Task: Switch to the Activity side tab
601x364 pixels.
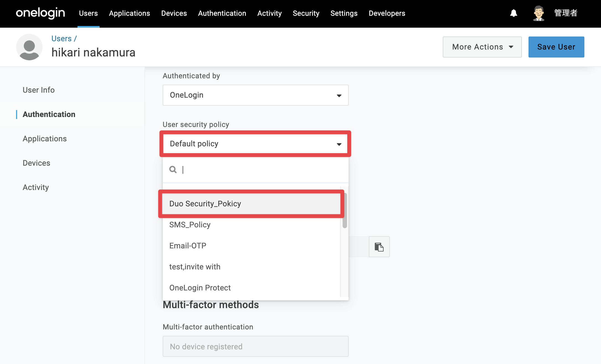Action: click(36, 187)
